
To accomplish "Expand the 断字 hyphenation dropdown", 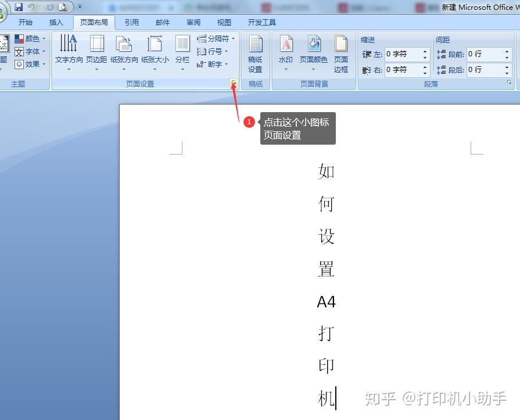I will click(x=213, y=64).
